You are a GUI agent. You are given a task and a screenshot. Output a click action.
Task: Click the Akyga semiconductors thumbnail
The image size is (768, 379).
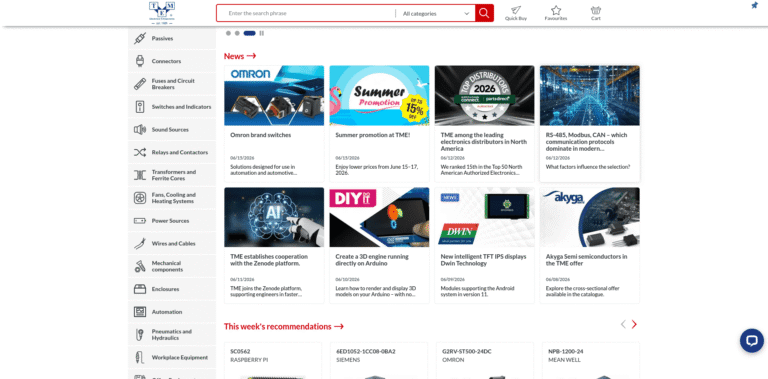590,217
